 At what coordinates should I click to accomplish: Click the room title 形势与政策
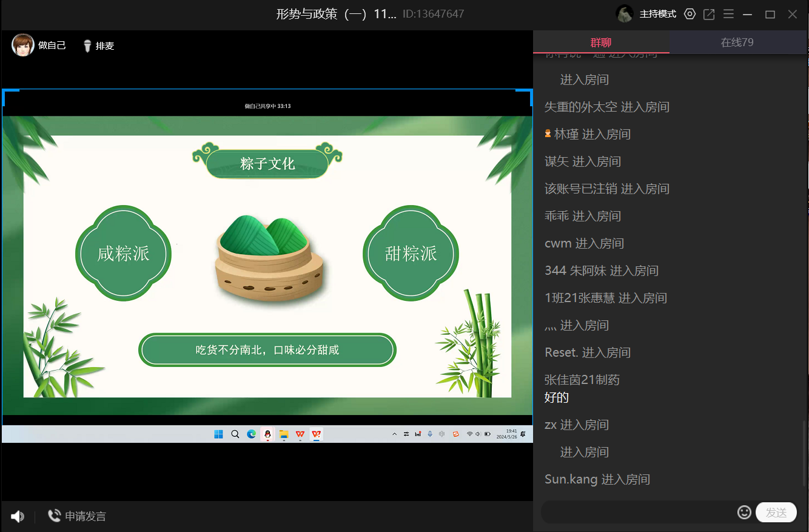click(x=335, y=14)
